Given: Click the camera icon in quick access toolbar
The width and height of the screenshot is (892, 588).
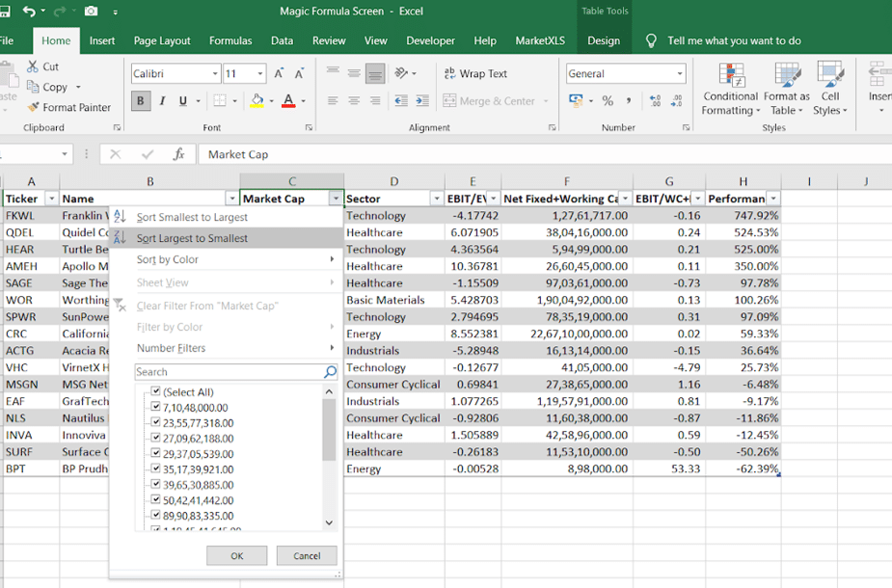Looking at the screenshot, I should tap(91, 11).
